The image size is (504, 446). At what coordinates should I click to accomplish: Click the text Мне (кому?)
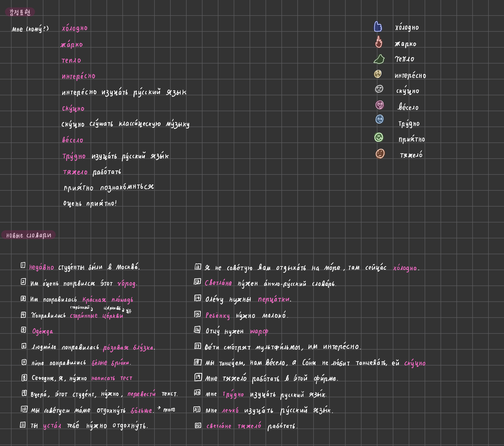[30, 29]
